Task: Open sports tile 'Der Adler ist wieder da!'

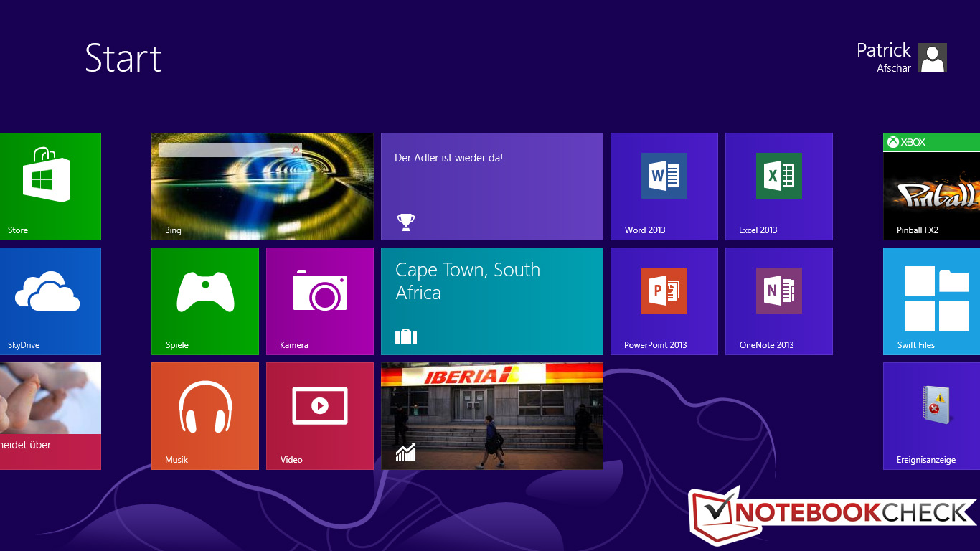Action: [491, 186]
